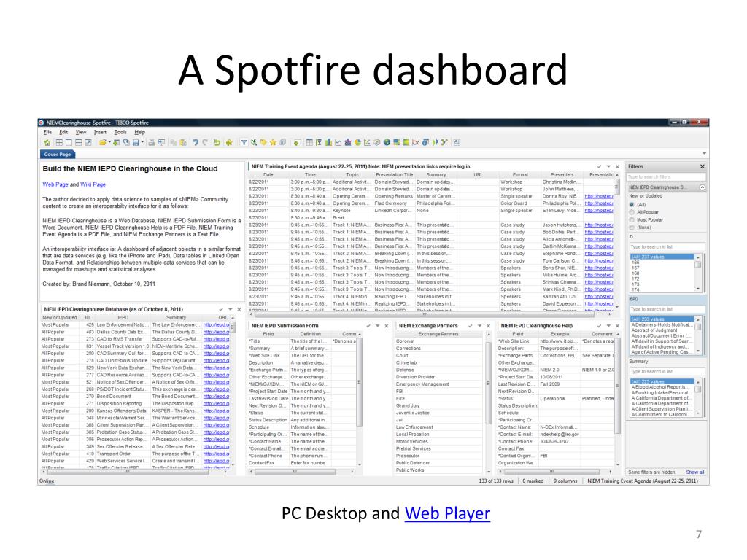Insert a new Table visualization
The image size is (747, 560).
pos(309,142)
